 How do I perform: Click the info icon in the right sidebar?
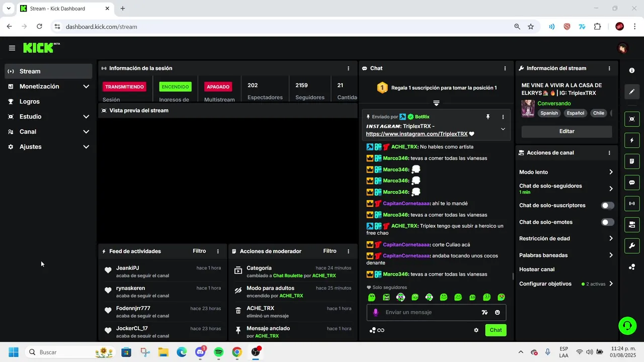[x=632, y=70]
